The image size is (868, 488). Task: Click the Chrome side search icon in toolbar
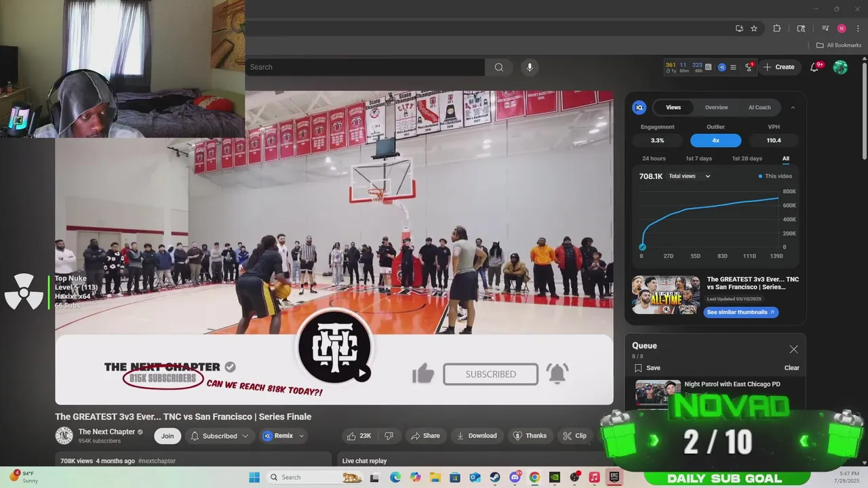pos(801,28)
